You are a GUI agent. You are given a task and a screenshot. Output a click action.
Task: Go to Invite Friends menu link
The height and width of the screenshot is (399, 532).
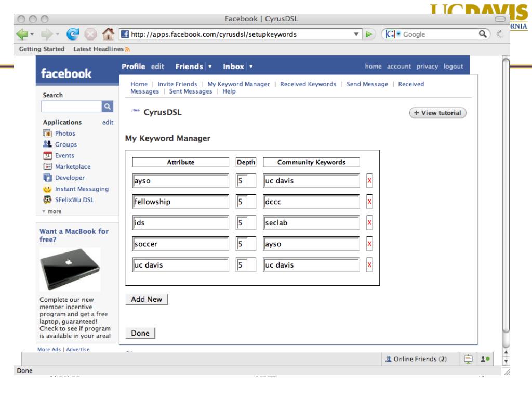[x=177, y=84]
